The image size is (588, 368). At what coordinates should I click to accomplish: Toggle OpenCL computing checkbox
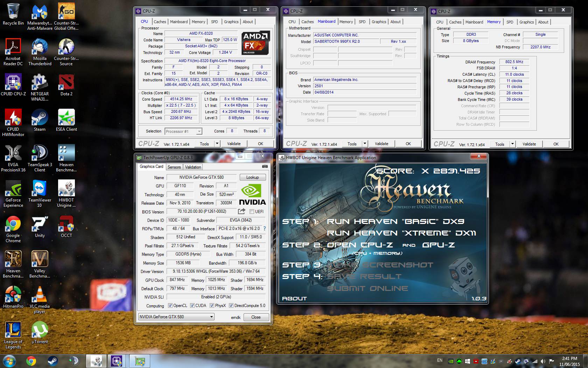point(170,305)
